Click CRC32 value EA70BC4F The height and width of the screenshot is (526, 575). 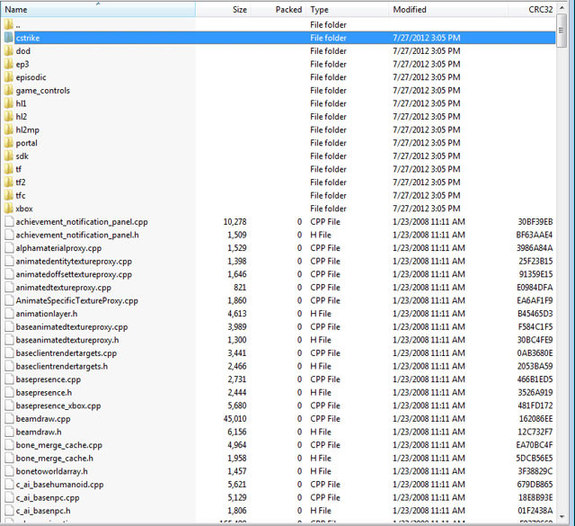[534, 445]
